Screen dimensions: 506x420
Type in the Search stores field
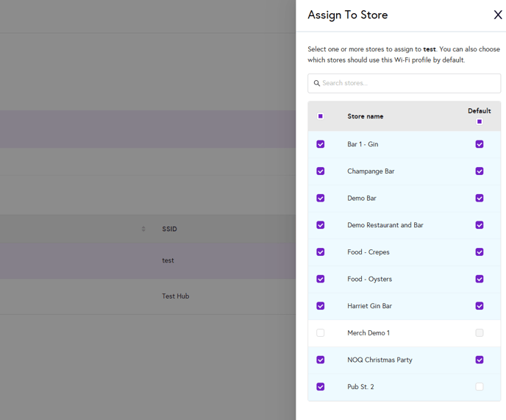point(408,83)
